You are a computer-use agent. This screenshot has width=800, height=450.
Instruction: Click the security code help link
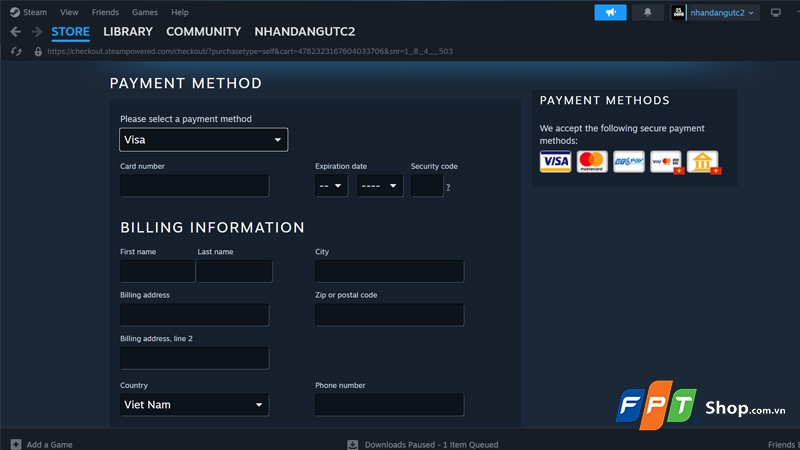(x=448, y=187)
